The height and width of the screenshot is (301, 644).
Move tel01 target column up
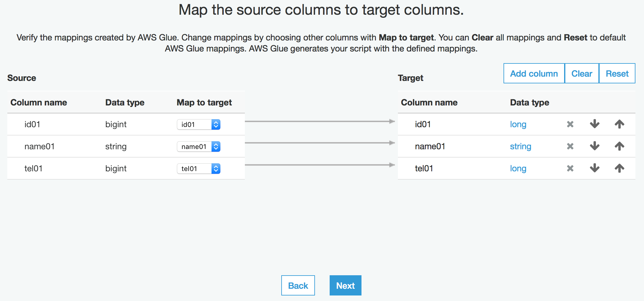(619, 168)
